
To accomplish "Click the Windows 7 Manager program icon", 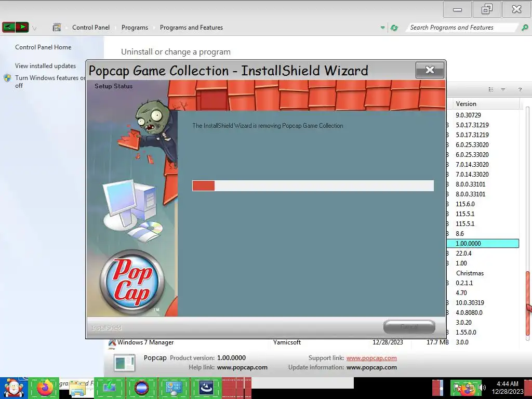I will [112, 343].
